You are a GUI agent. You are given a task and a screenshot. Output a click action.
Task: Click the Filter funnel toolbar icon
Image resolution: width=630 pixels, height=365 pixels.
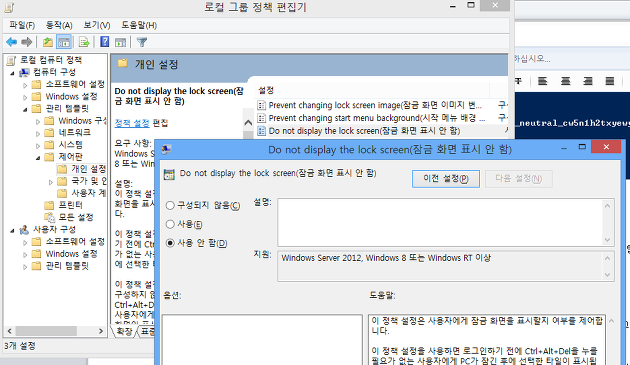142,42
